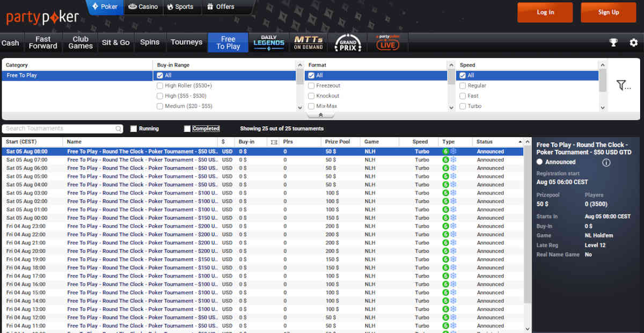Open the Fast Forward tab
The width and height of the screenshot is (644, 333).
[x=43, y=42]
